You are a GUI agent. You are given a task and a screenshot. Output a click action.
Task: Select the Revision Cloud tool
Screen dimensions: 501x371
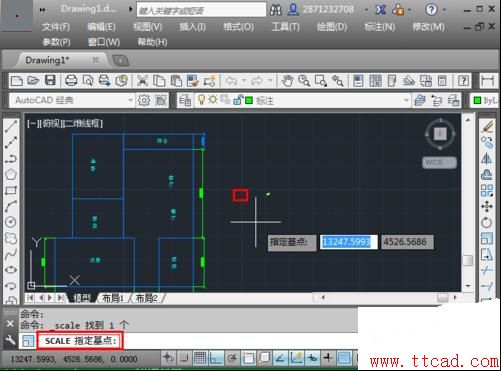click(11, 238)
